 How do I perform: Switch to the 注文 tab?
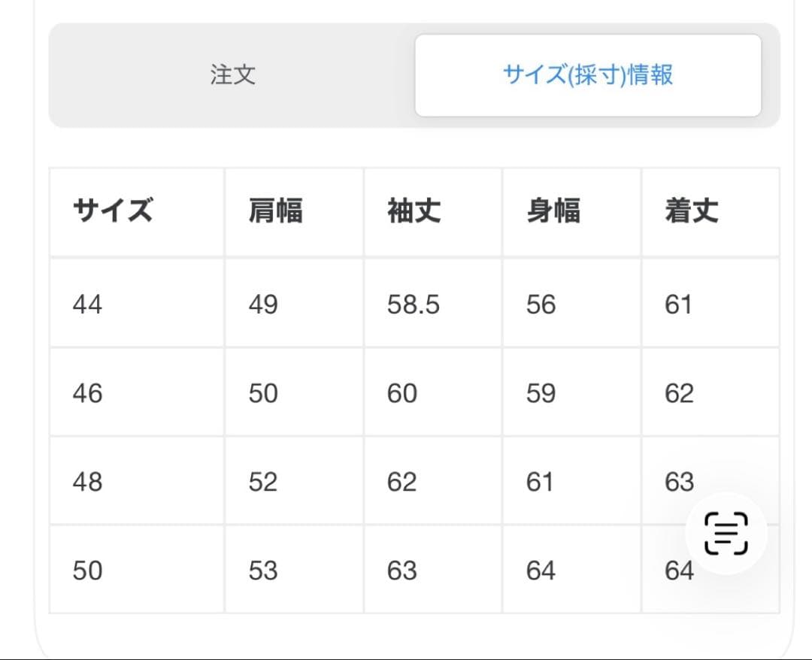pyautogui.click(x=233, y=75)
